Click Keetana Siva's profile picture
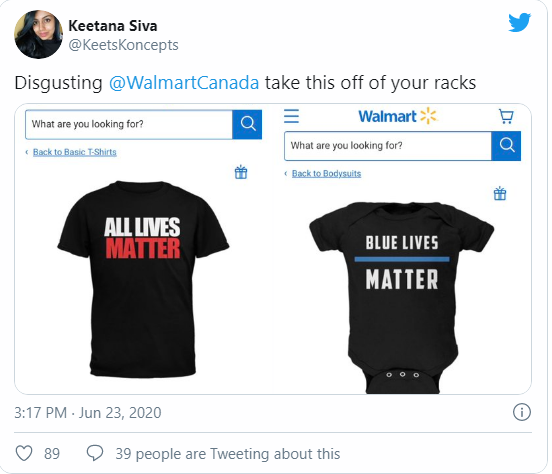Viewport: 552px width, 474px height. (39, 34)
